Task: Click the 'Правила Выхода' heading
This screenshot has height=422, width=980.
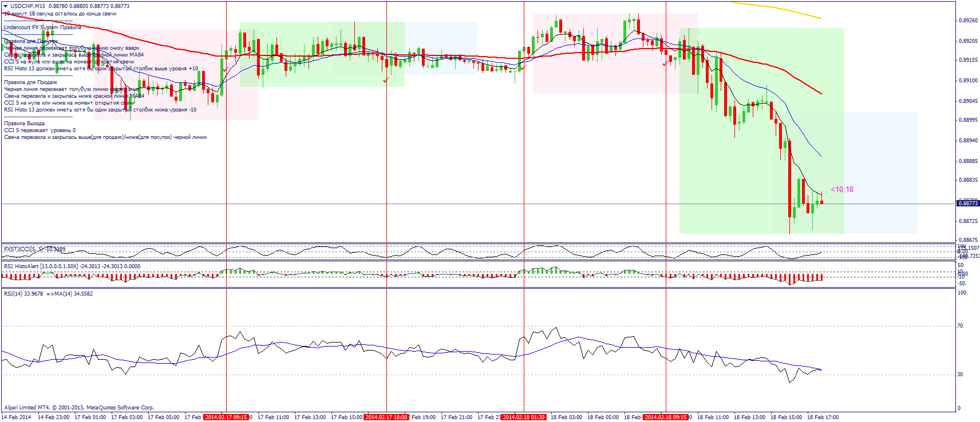Action: pyautogui.click(x=24, y=124)
